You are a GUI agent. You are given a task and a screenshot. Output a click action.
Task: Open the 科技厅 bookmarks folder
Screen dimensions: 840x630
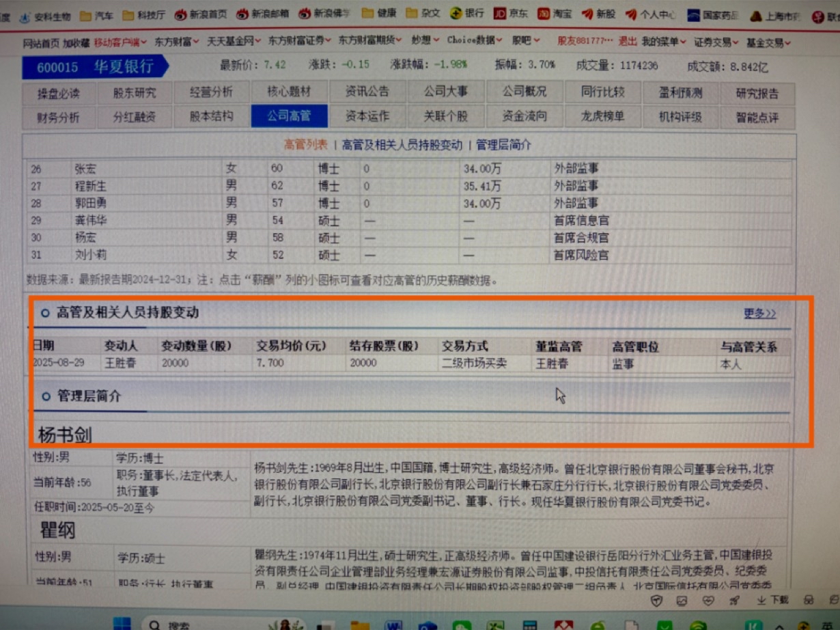coord(144,14)
